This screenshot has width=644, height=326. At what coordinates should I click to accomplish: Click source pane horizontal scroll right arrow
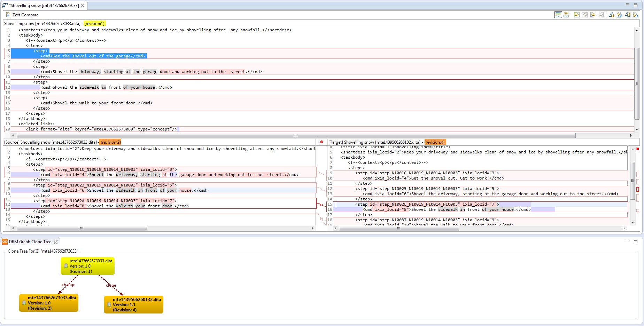click(312, 229)
